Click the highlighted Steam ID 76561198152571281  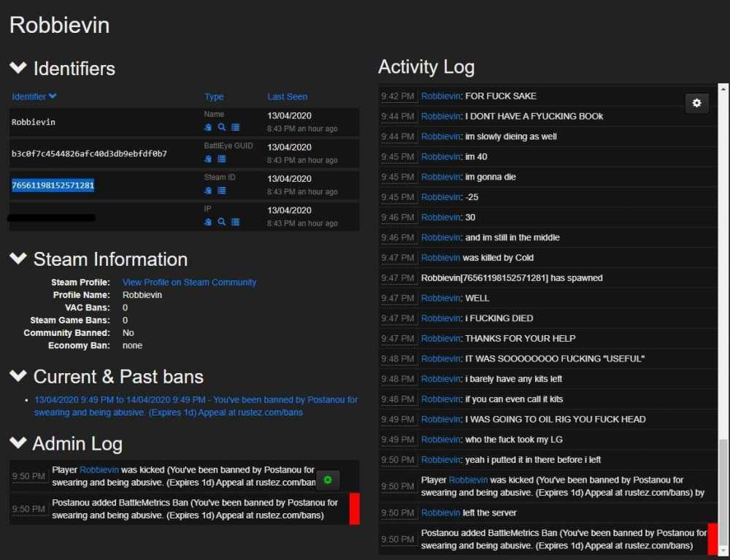pyautogui.click(x=53, y=185)
